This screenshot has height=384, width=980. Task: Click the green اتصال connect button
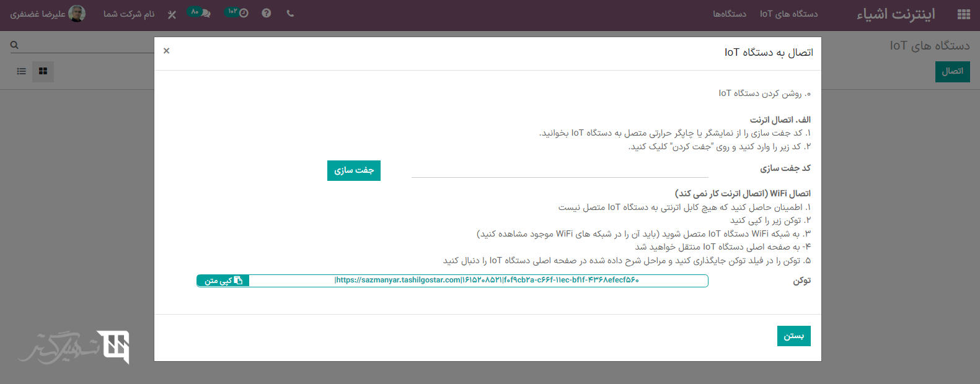(x=952, y=71)
